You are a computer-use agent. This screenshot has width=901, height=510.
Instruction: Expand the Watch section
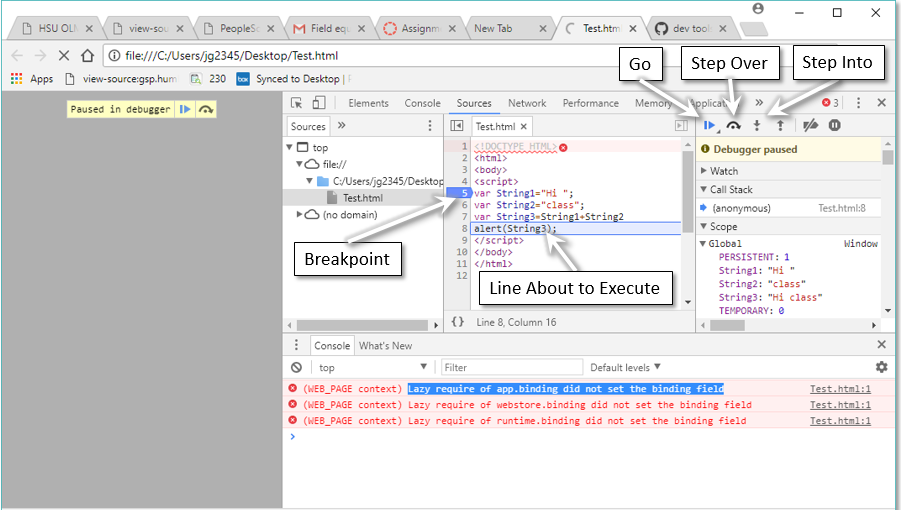pyautogui.click(x=724, y=171)
